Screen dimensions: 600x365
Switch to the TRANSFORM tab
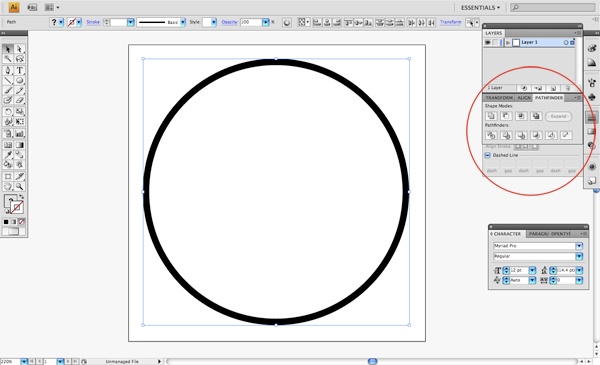[499, 98]
